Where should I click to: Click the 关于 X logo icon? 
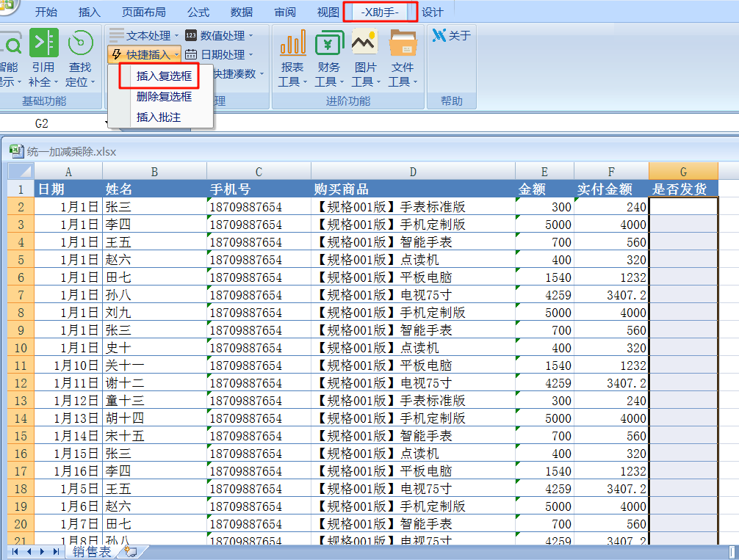tap(439, 35)
